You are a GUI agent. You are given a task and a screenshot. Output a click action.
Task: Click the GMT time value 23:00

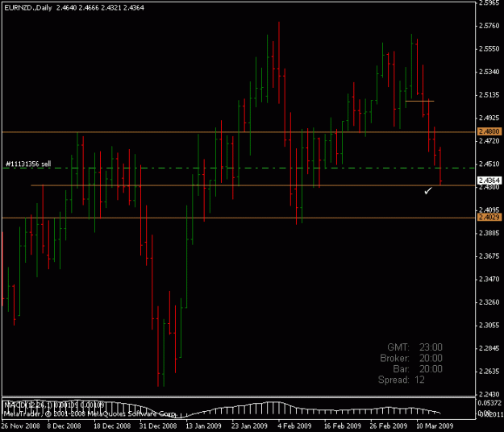coord(431,347)
